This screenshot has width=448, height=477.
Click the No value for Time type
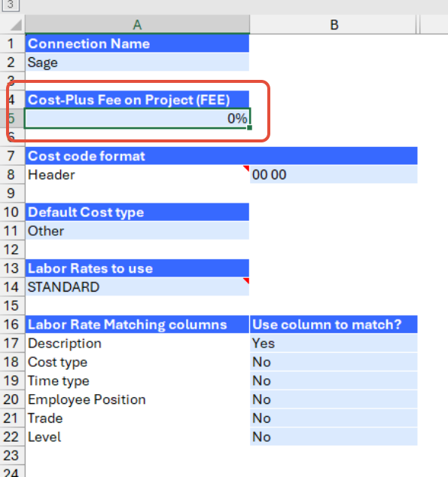point(334,381)
